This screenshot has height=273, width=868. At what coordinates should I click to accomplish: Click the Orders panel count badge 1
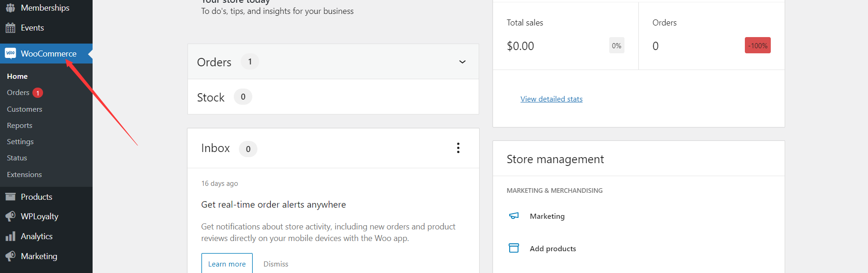tap(250, 62)
